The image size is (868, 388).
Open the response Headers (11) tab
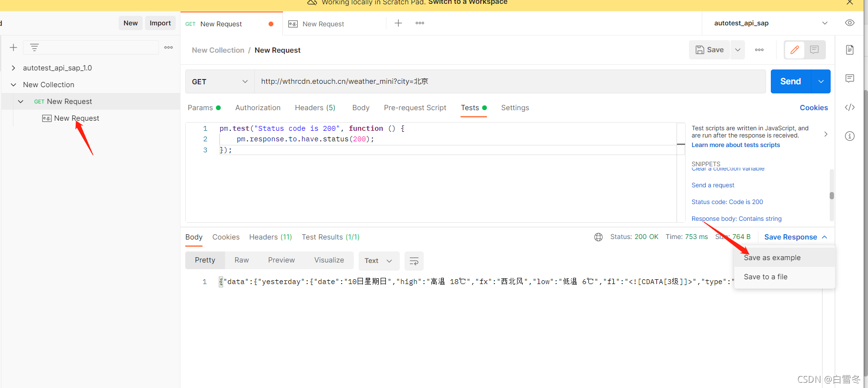[271, 237]
